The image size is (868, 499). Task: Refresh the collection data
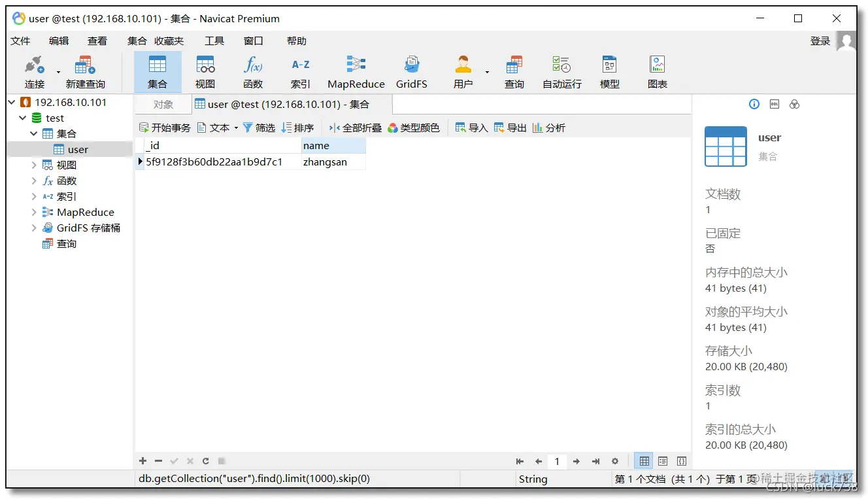(206, 461)
